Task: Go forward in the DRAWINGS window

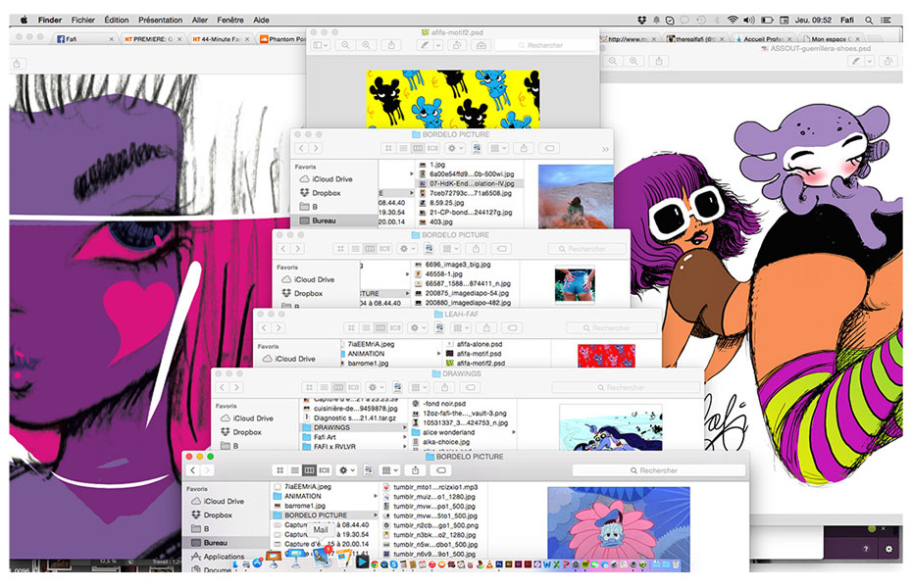Action: pos(236,387)
